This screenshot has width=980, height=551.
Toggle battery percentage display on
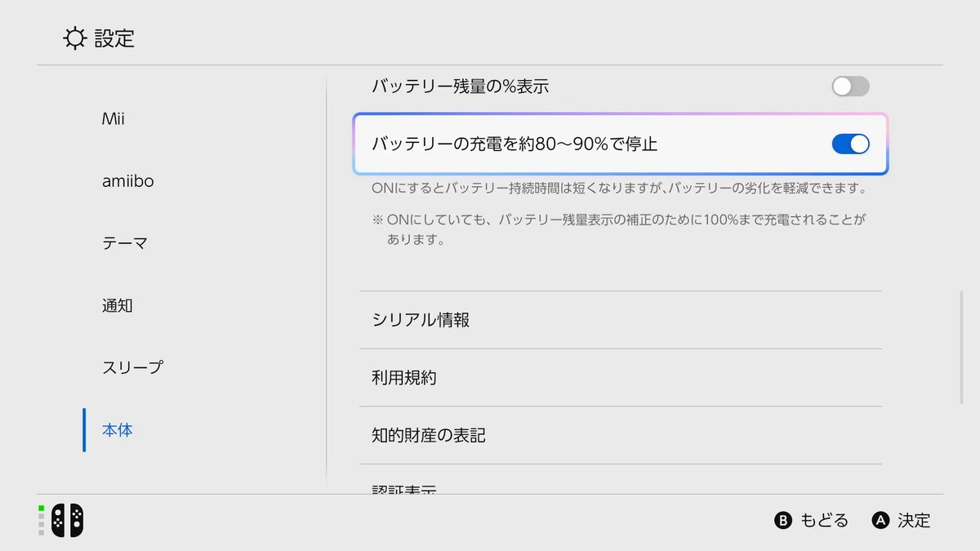click(x=849, y=86)
